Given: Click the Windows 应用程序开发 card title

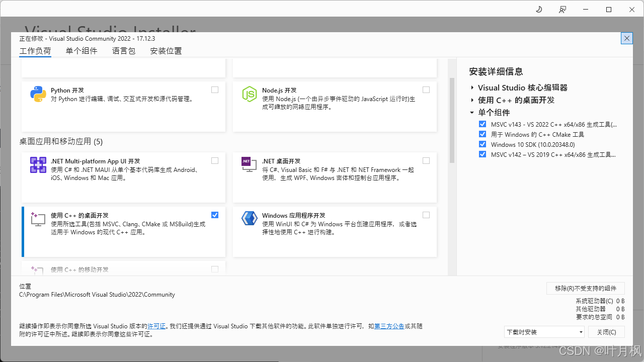Looking at the screenshot, I should (x=294, y=215).
